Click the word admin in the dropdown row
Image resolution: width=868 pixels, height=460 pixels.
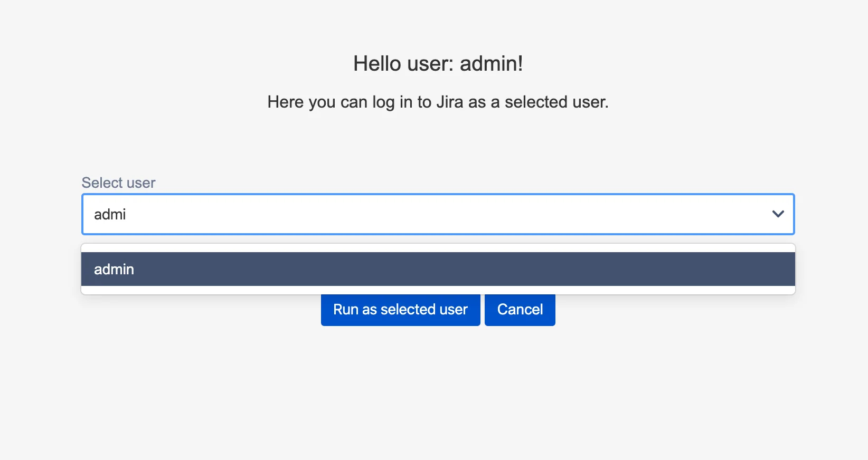pyautogui.click(x=114, y=269)
